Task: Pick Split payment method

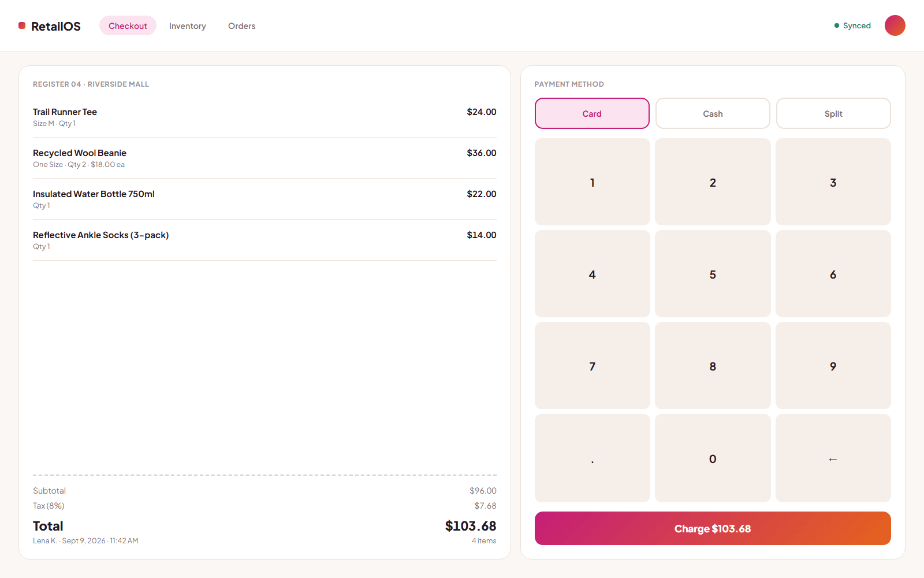Action: [833, 113]
